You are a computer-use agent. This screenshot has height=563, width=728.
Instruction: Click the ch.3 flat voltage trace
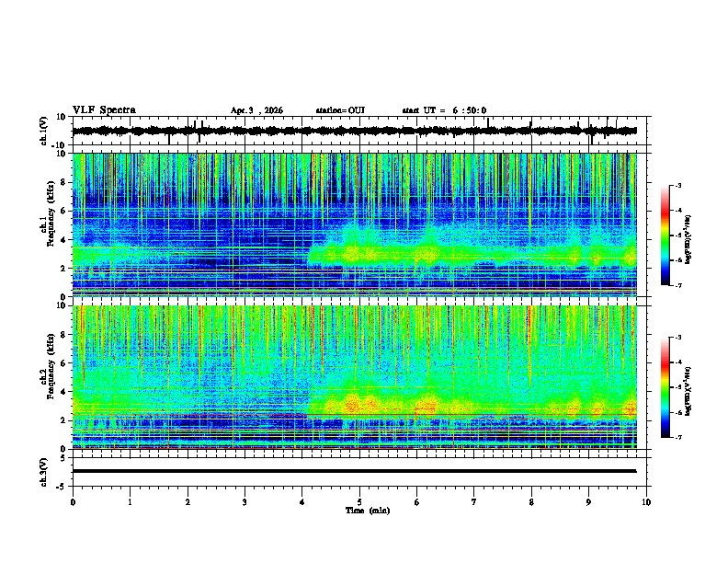pos(354,471)
